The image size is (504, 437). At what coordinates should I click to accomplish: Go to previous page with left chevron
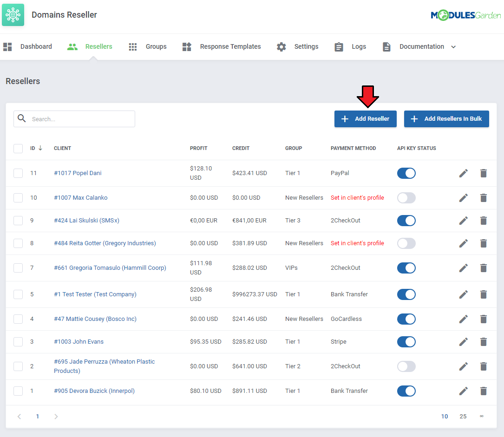(20, 417)
